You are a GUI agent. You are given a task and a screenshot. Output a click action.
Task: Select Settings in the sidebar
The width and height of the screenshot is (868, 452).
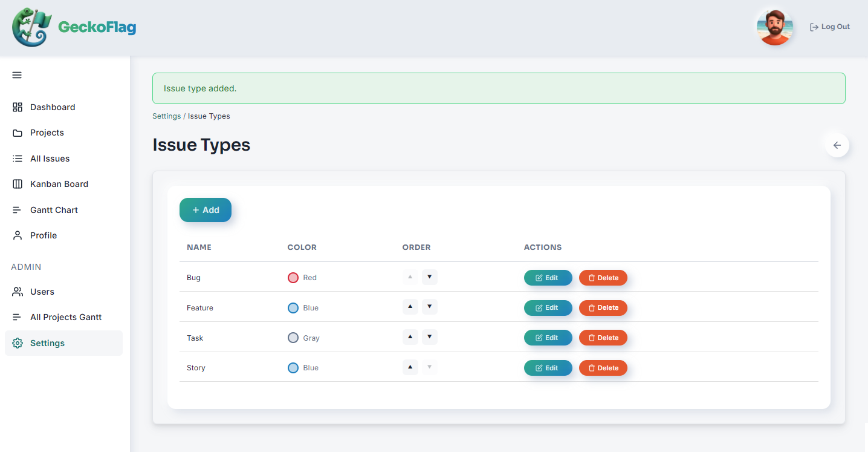click(63, 343)
